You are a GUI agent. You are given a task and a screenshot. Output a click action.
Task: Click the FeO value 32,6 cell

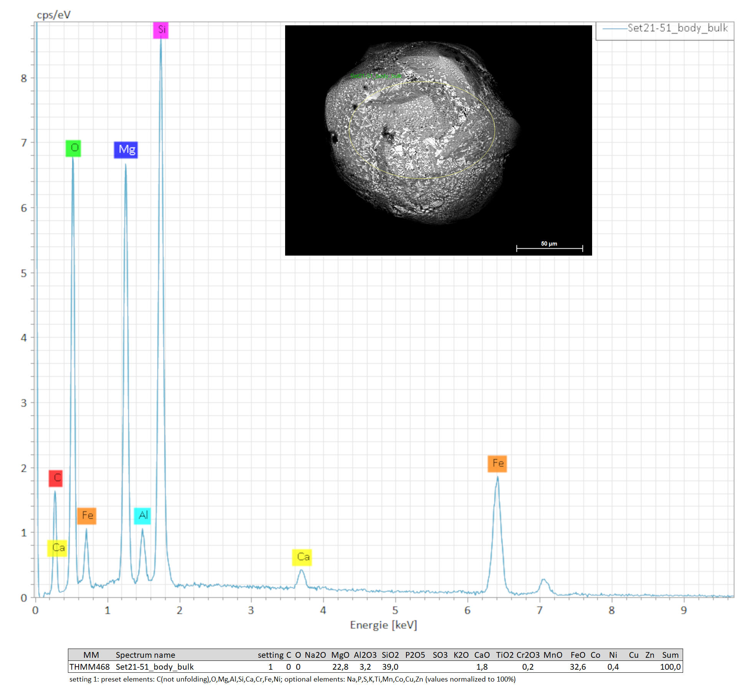tap(578, 667)
